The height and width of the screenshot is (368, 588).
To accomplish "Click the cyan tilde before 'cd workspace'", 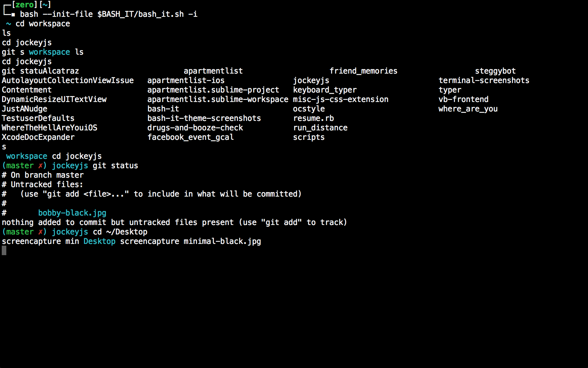I will [x=8, y=24].
